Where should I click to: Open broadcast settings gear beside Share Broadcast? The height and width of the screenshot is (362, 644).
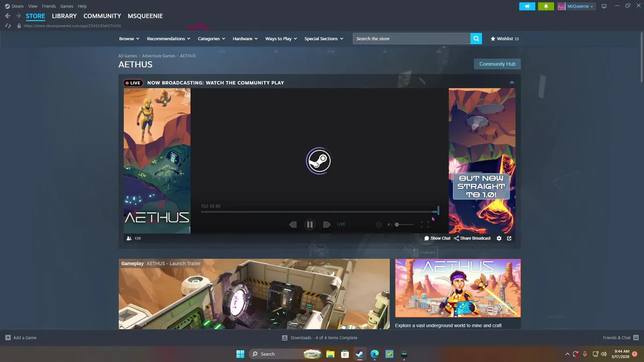(499, 238)
